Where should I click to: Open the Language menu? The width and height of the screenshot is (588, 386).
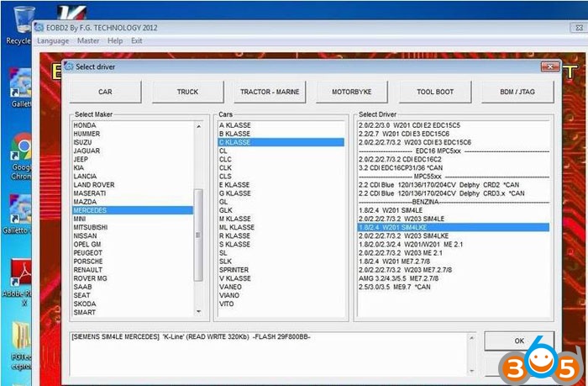point(53,40)
